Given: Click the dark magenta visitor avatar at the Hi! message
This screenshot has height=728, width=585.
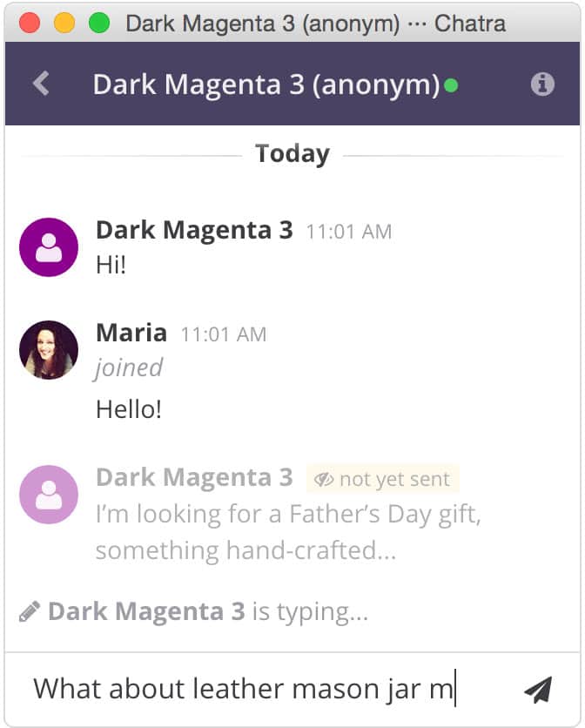Looking at the screenshot, I should pyautogui.click(x=49, y=247).
